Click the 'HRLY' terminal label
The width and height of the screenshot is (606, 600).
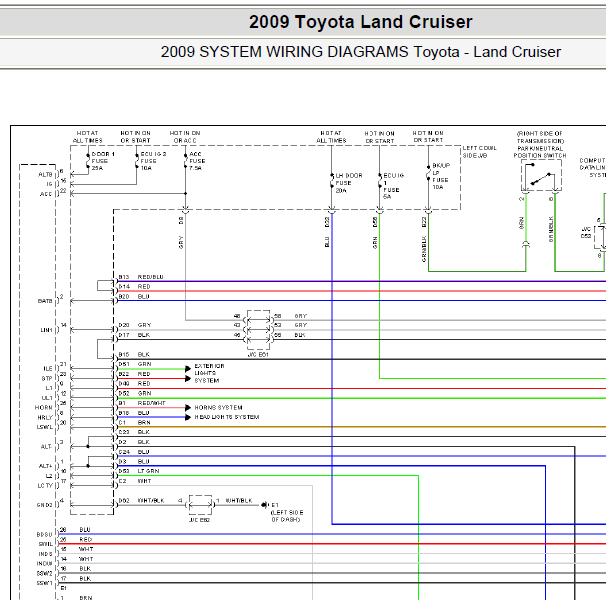pyautogui.click(x=45, y=418)
